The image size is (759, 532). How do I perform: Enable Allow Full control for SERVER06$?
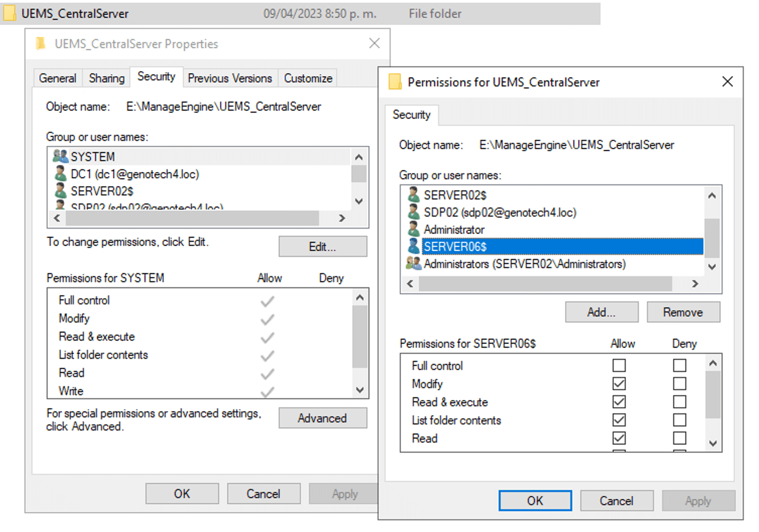coord(619,365)
